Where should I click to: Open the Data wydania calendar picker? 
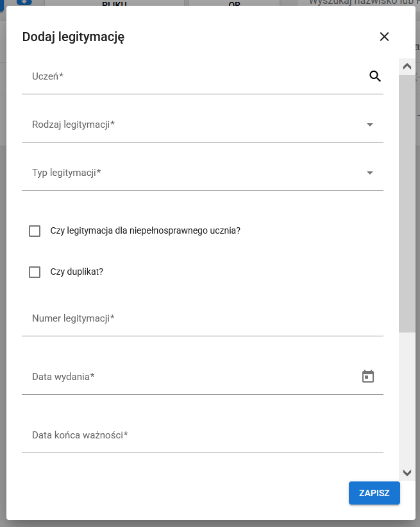point(368,377)
